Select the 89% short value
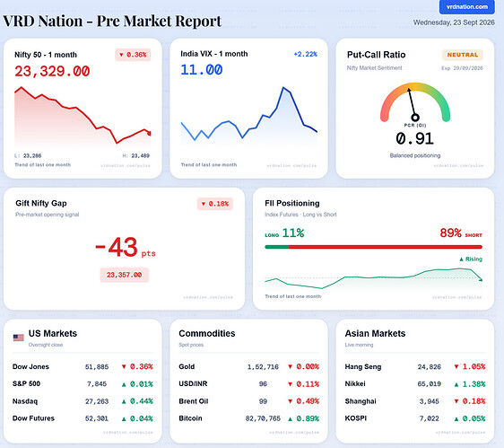The width and height of the screenshot is (504, 448). 451,233
